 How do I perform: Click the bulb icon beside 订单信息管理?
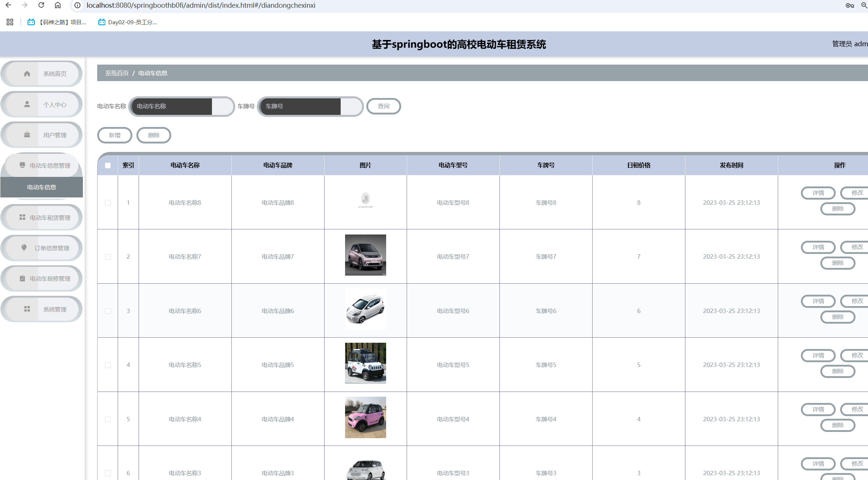tap(24, 248)
